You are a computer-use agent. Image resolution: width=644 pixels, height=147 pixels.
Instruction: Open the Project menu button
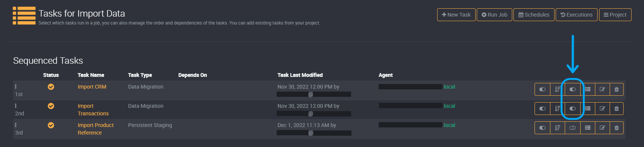click(615, 15)
